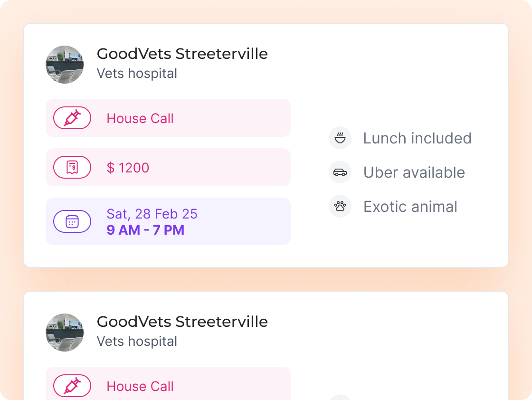Select the House Call label in first card

coord(140,118)
